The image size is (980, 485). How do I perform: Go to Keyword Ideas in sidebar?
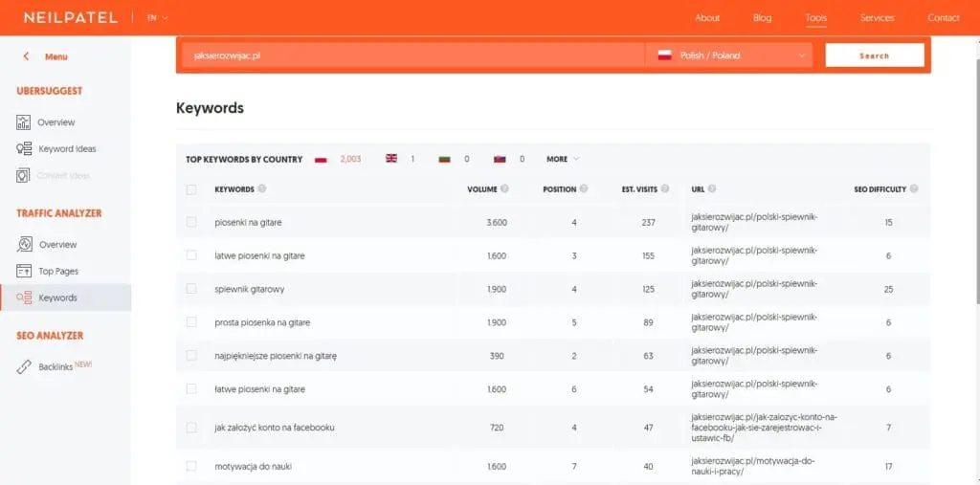coord(67,148)
